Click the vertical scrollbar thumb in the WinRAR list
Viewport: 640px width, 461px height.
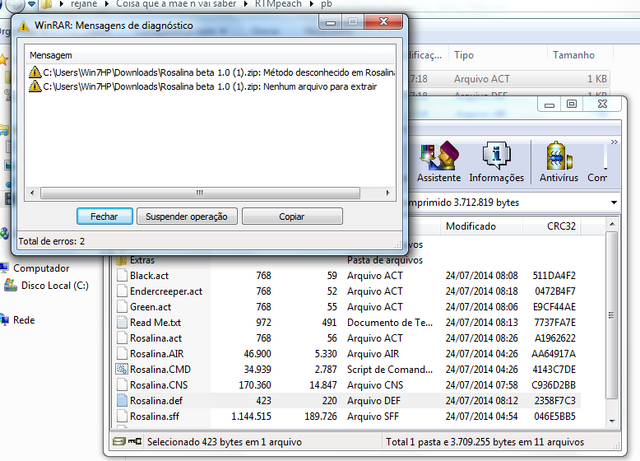(611, 314)
